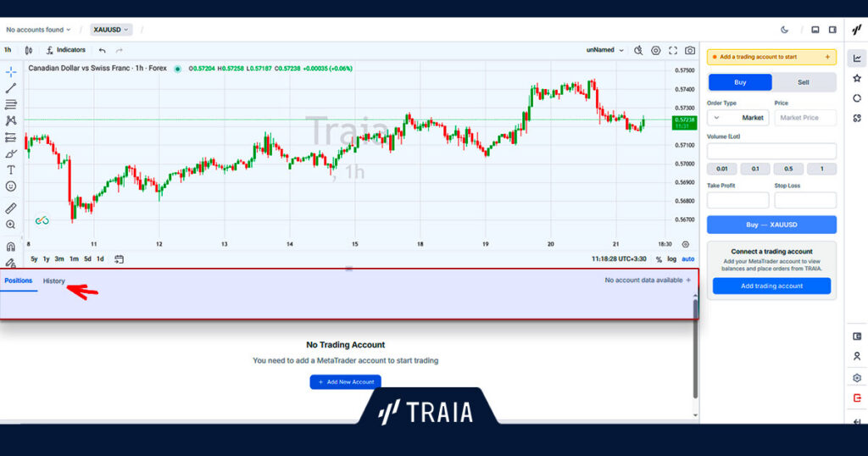This screenshot has height=456, width=868.
Task: Select the Sell tab
Action: coord(804,82)
